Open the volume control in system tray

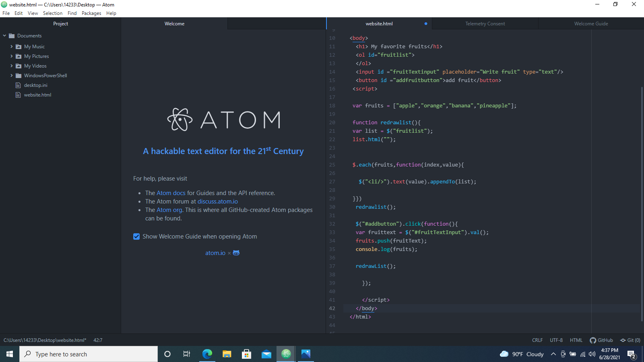coord(592,354)
